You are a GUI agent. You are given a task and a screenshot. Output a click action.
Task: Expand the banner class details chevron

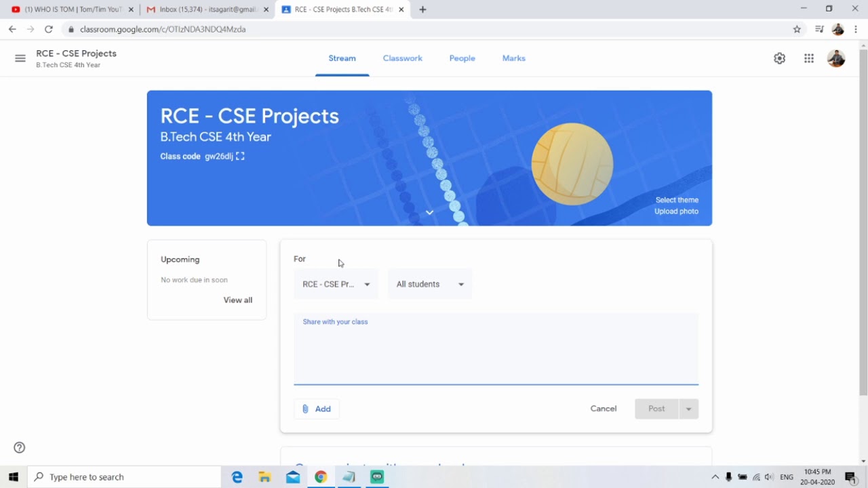(429, 213)
